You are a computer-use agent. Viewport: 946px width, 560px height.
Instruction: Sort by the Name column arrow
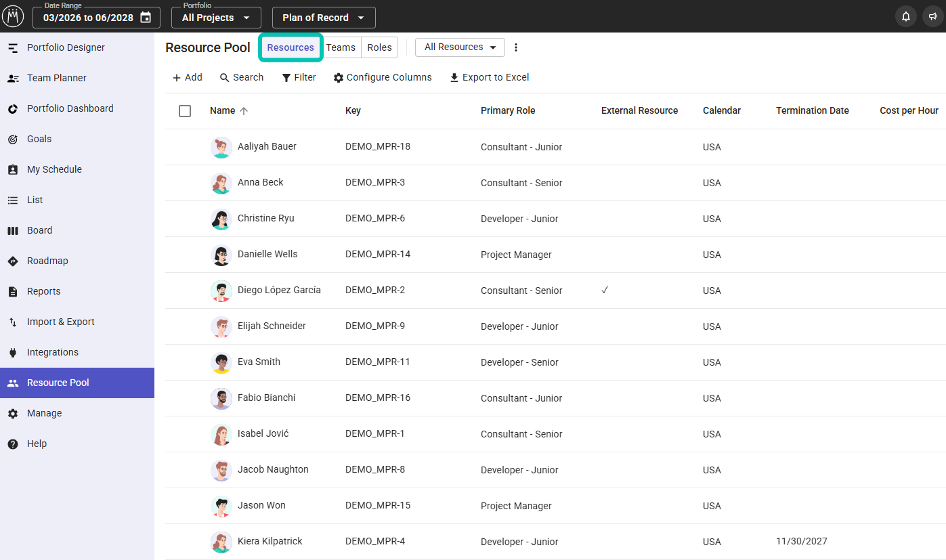244,111
